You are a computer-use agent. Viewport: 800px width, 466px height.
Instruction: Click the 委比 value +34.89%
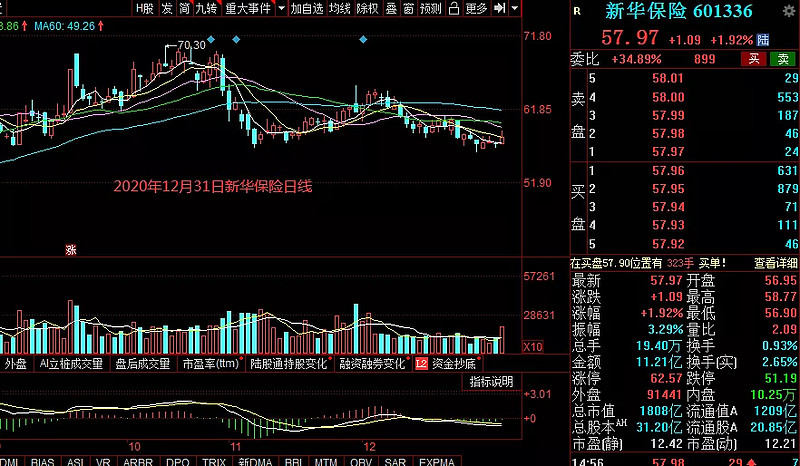[x=636, y=59]
